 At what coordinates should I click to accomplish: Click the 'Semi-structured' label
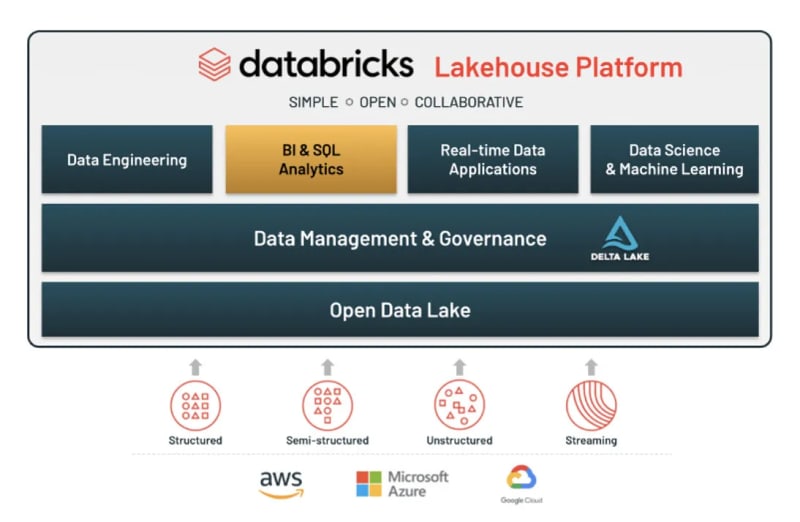pos(328,440)
